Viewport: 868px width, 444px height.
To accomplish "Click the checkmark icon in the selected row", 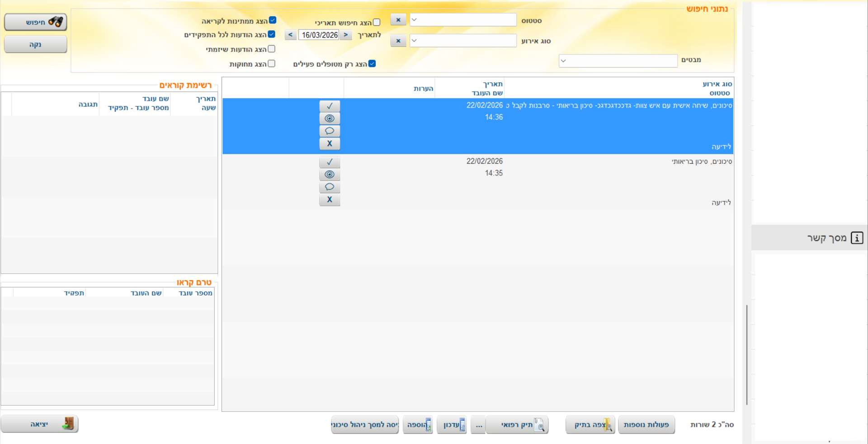I will pos(330,106).
